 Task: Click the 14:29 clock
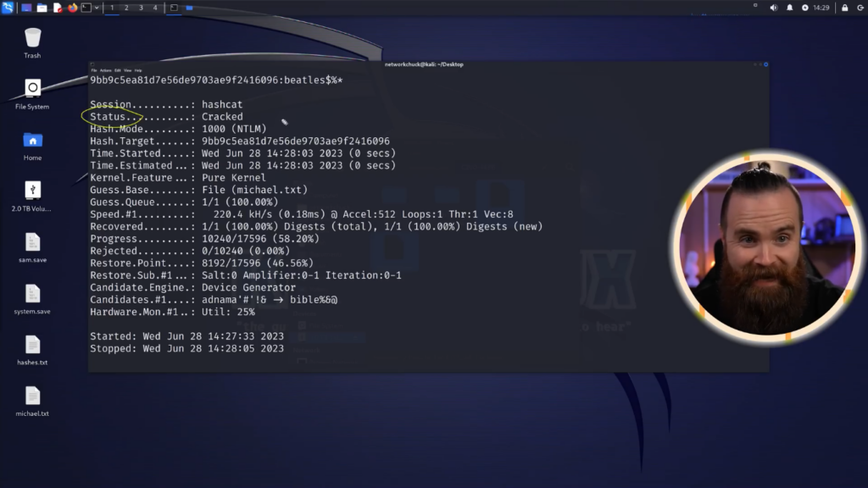(x=821, y=8)
